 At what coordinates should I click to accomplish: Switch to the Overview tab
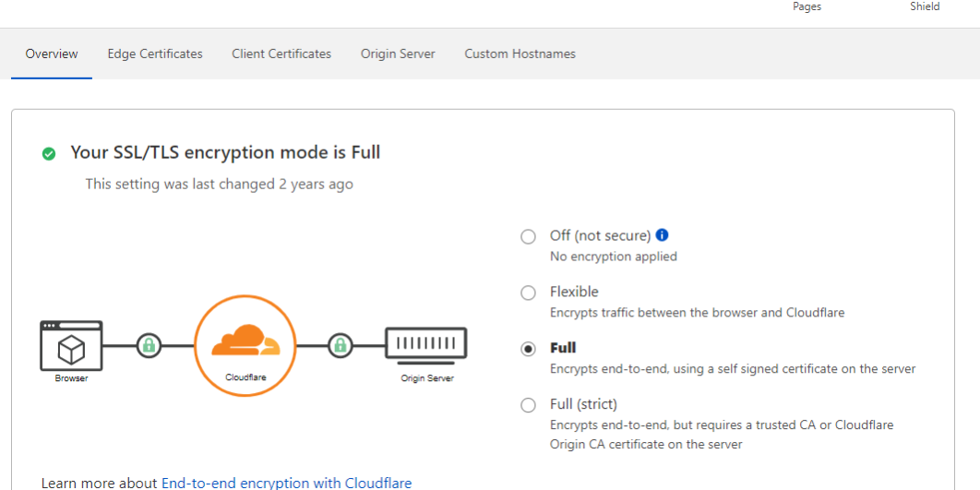pos(52,54)
